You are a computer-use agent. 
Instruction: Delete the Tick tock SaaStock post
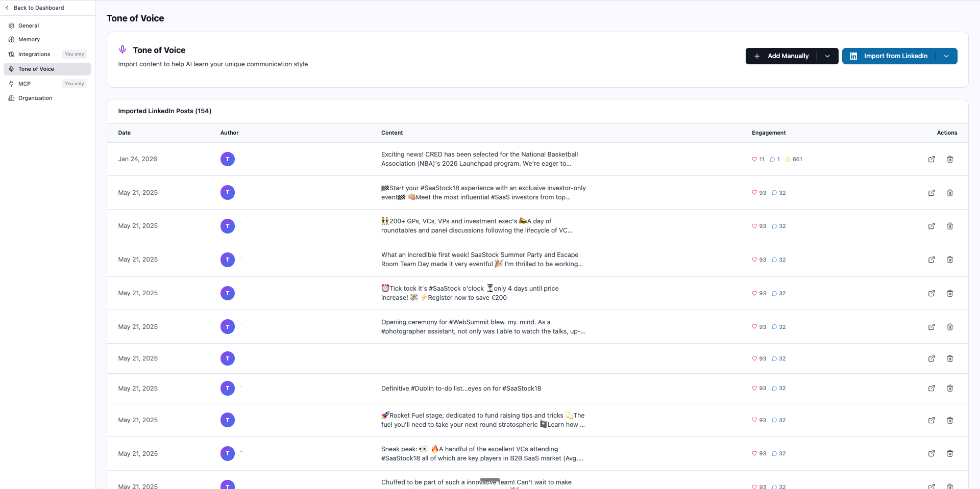[950, 293]
